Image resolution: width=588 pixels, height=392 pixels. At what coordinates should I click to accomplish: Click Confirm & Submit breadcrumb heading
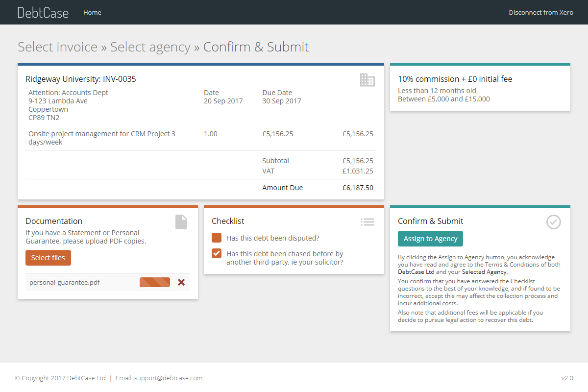tap(256, 47)
